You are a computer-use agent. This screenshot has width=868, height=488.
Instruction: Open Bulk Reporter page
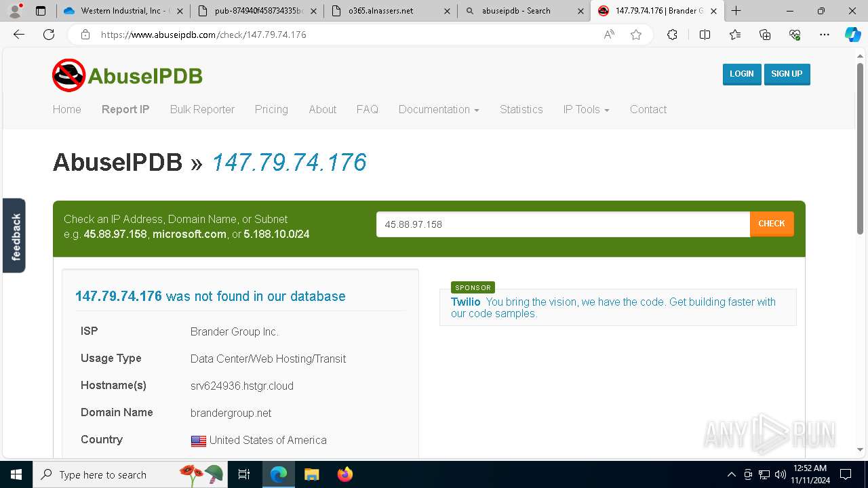(x=202, y=109)
